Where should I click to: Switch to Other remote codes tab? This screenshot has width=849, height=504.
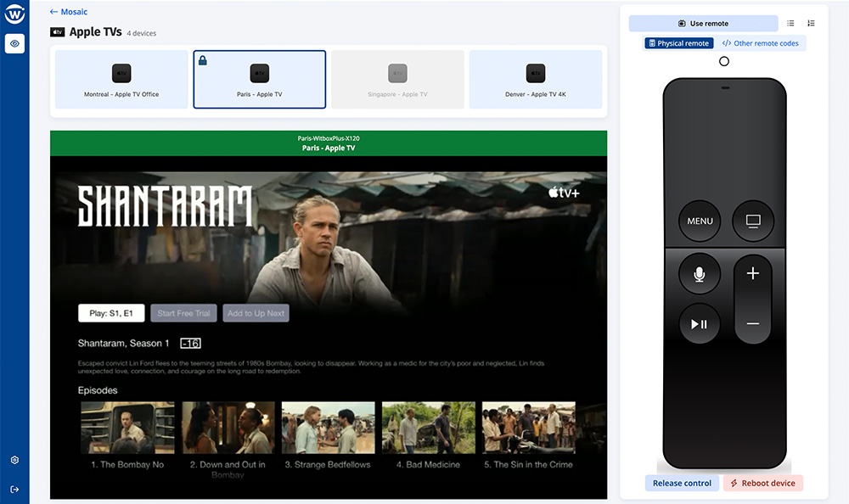(760, 43)
